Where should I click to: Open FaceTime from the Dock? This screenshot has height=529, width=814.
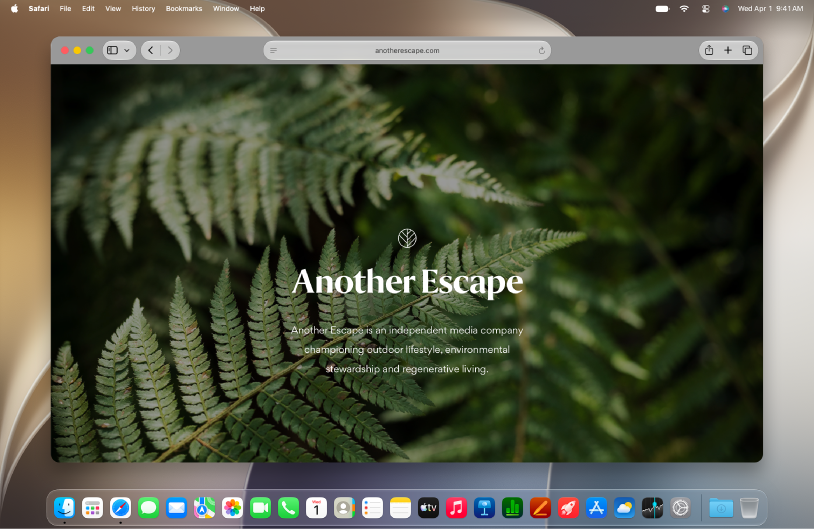(x=261, y=508)
